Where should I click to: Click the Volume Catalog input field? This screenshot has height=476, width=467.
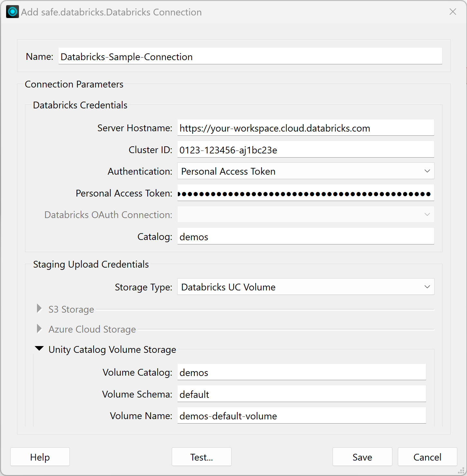302,372
